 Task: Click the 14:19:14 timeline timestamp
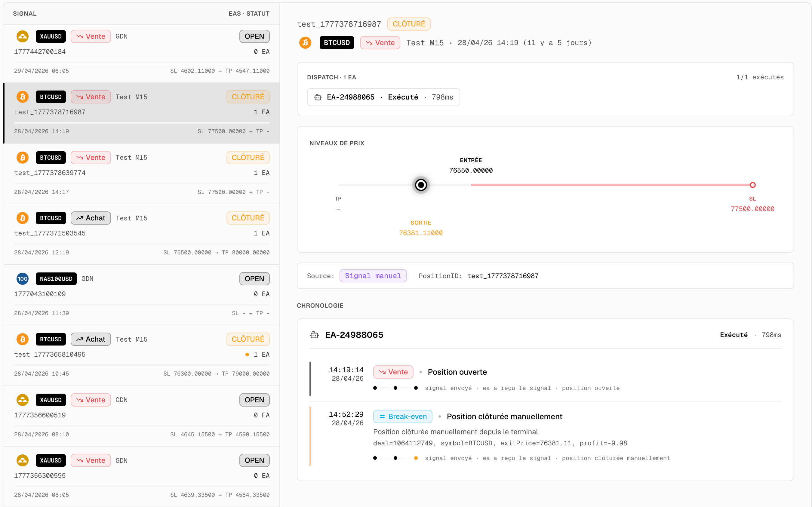point(346,370)
